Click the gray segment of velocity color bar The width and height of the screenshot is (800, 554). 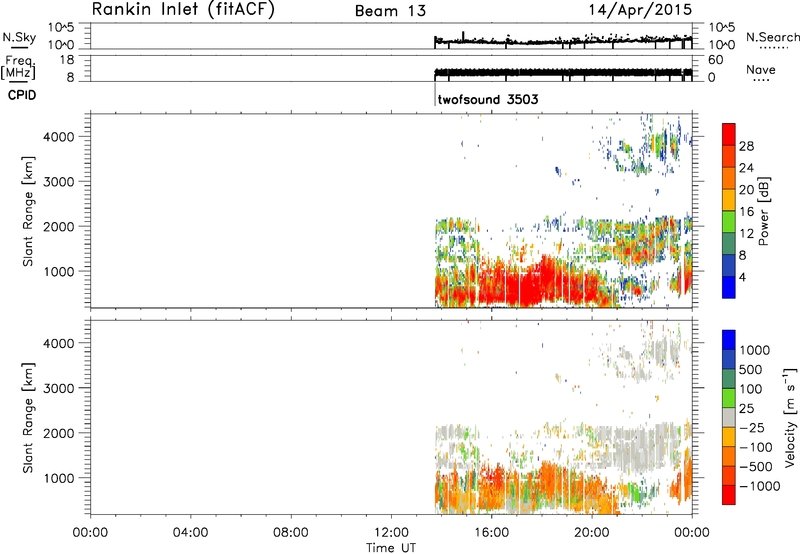729,418
